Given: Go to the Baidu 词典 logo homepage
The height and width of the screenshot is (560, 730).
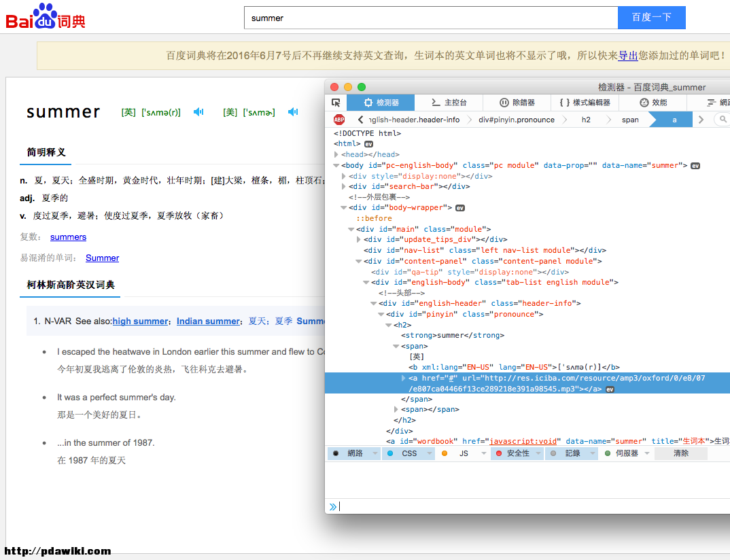Looking at the screenshot, I should pos(46,17).
